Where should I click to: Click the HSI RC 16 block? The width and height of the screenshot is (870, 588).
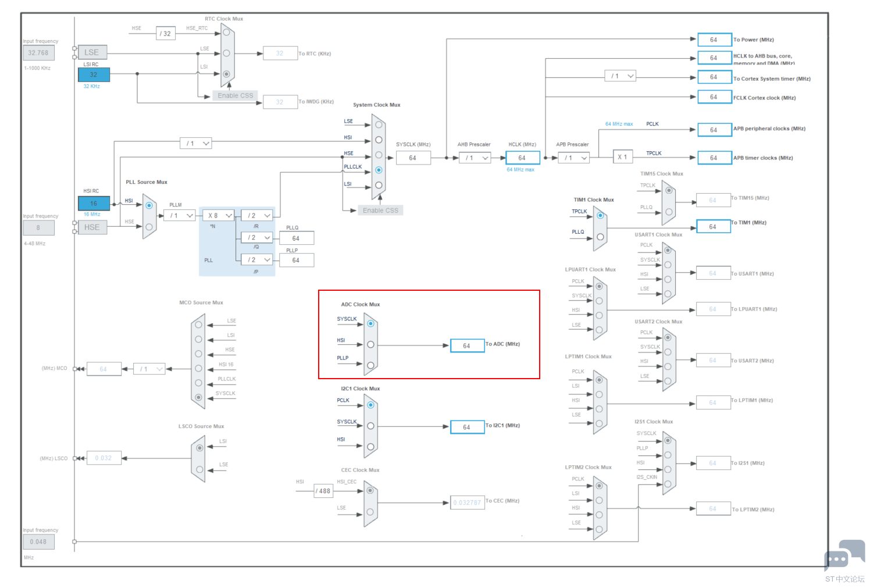pyautogui.click(x=94, y=203)
